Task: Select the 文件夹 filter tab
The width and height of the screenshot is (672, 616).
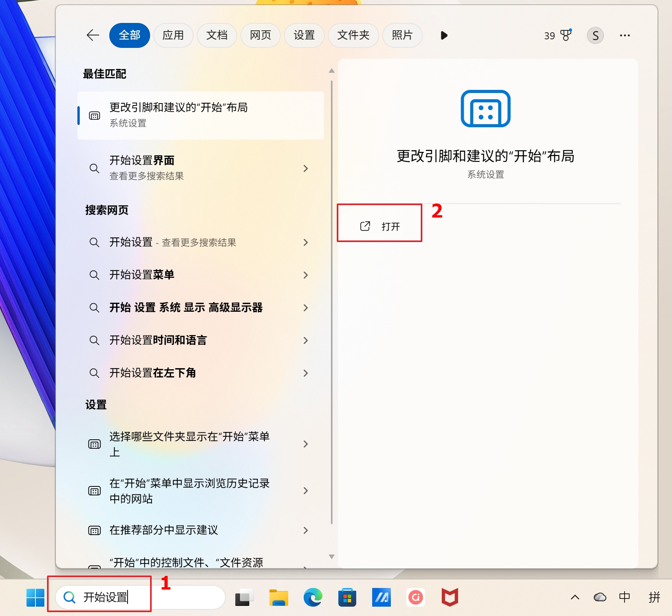Action: (x=353, y=35)
